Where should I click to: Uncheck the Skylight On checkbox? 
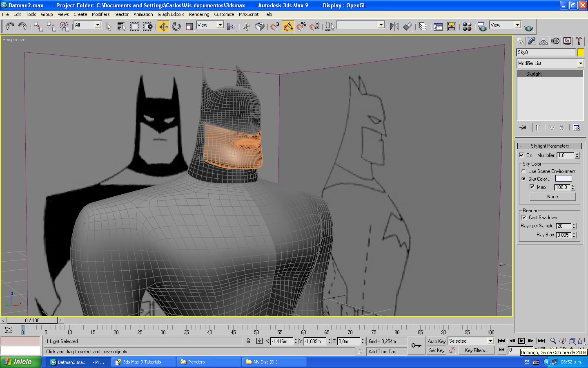coord(521,155)
